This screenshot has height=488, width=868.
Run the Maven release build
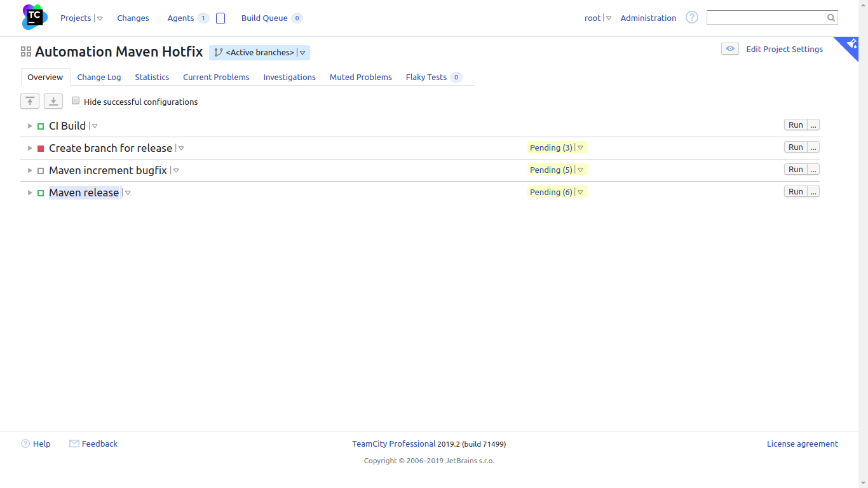(796, 192)
